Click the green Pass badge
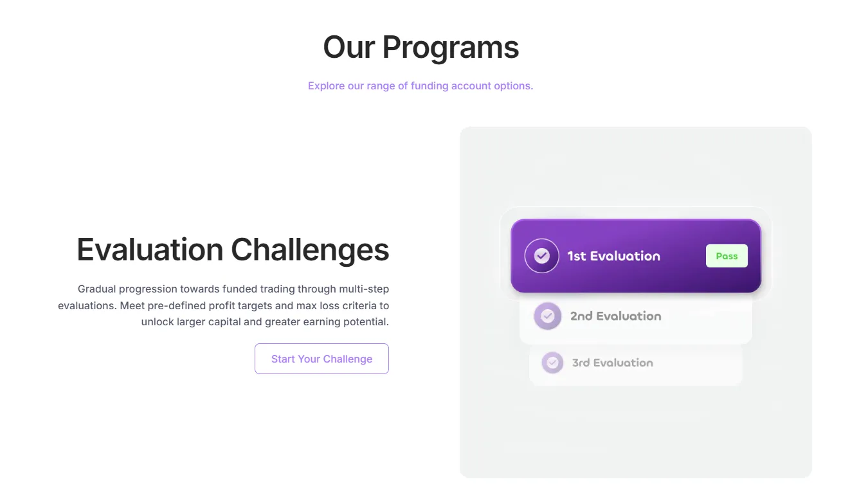859x504 pixels. (x=727, y=255)
